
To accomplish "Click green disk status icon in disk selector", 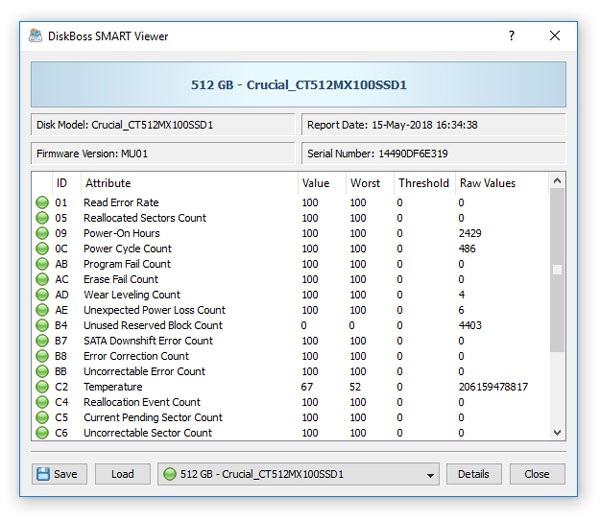I will [170, 474].
